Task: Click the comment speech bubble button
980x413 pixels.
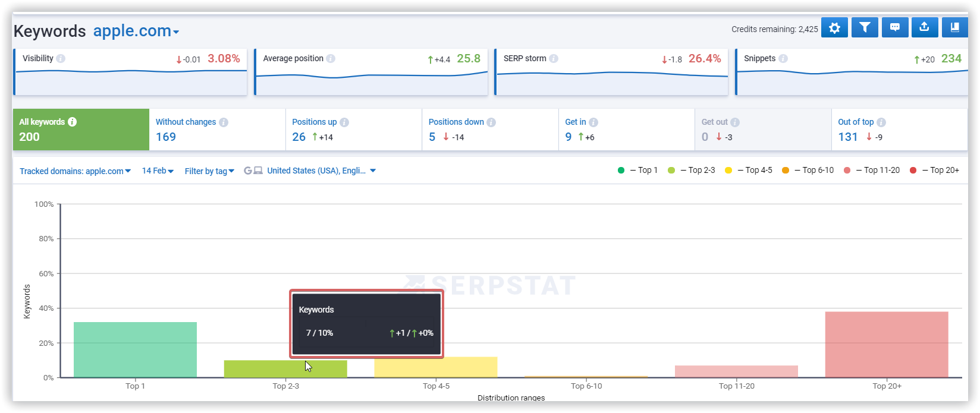Action: [x=894, y=27]
